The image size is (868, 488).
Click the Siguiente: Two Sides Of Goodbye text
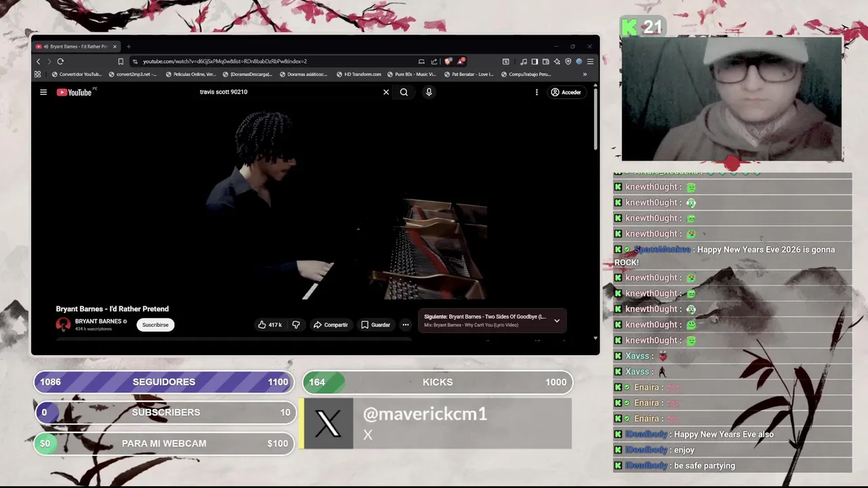[485, 317]
